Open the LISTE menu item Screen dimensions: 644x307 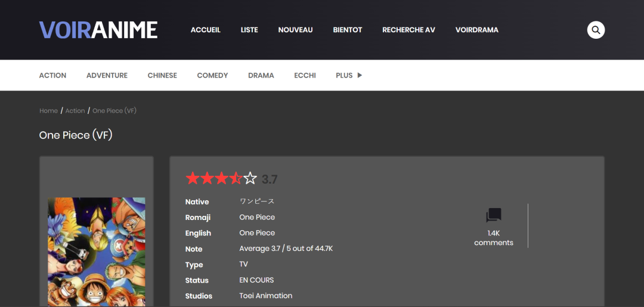coord(249,30)
